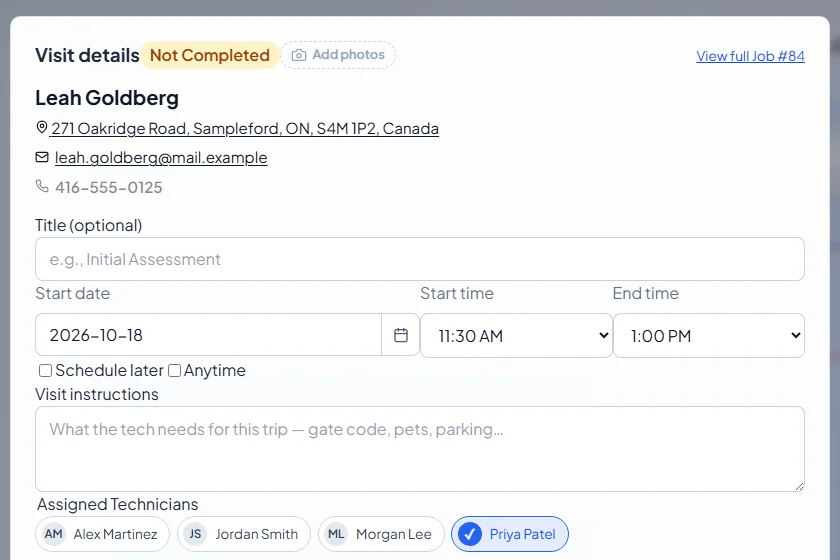The height and width of the screenshot is (560, 840).
Task: Click the envelope icon beside email
Action: point(42,157)
